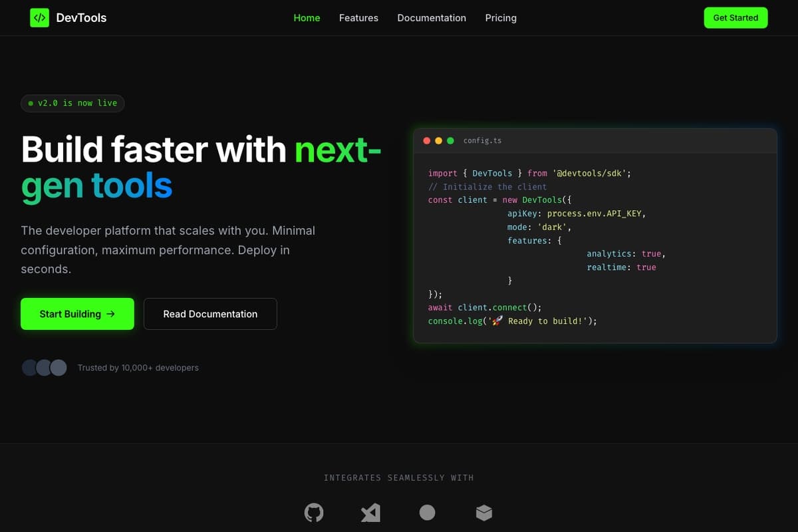This screenshot has height=532, width=798.
Task: Click the cube-shaped integration icon
Action: 484,512
